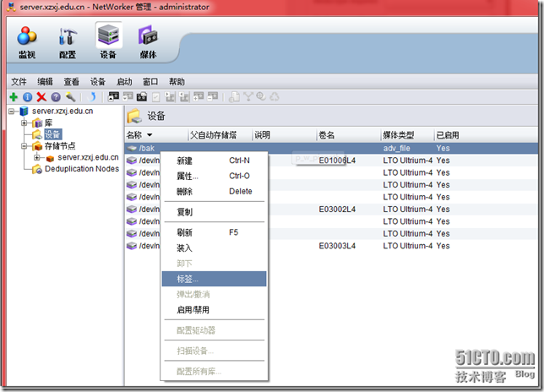
Task: Click the 媒体类型 column header
Action: [407, 135]
